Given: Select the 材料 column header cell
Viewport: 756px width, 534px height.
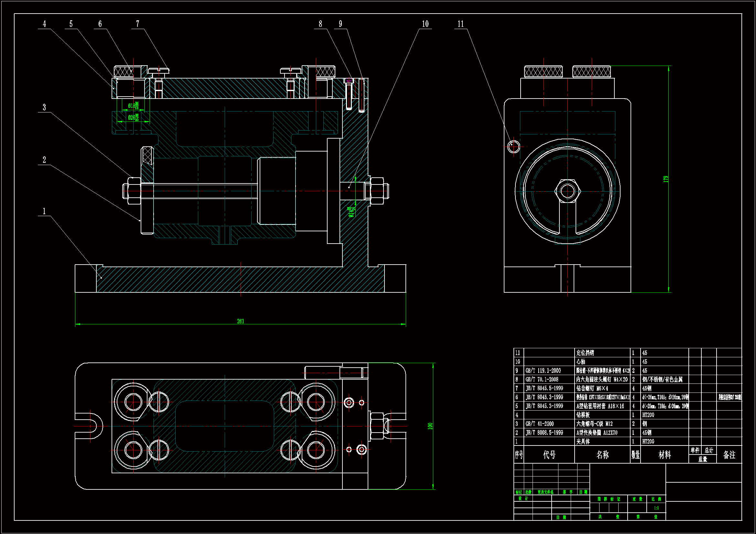Looking at the screenshot, I should coord(664,455).
